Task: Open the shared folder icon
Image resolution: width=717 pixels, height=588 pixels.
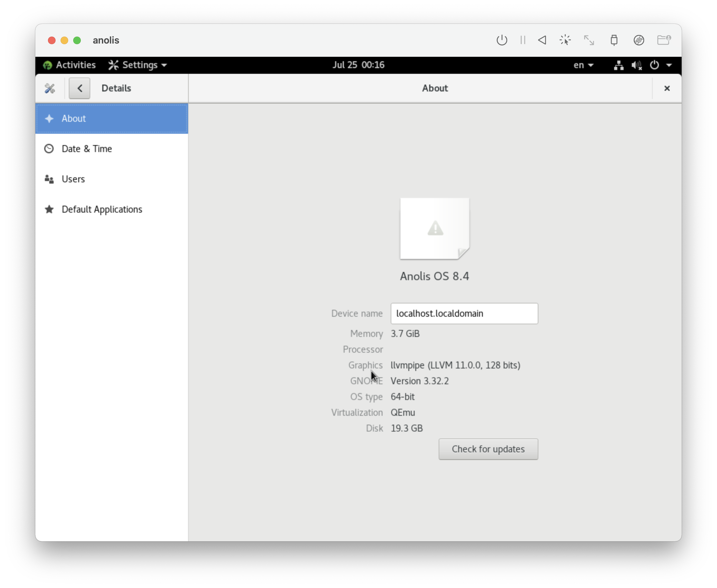Action: (663, 40)
